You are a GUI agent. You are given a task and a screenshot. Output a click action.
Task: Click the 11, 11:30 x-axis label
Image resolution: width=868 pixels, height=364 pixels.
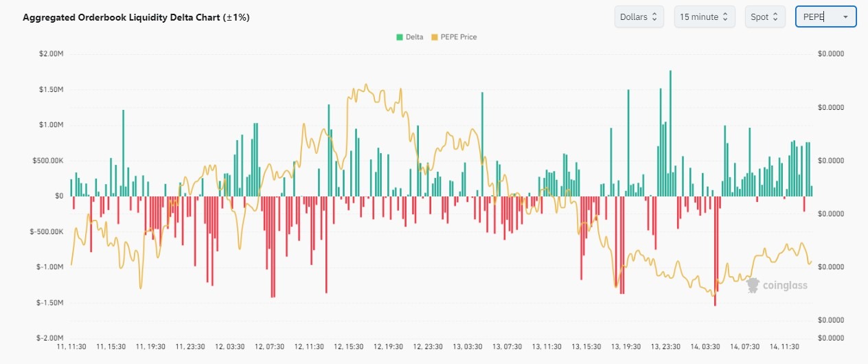(71, 348)
